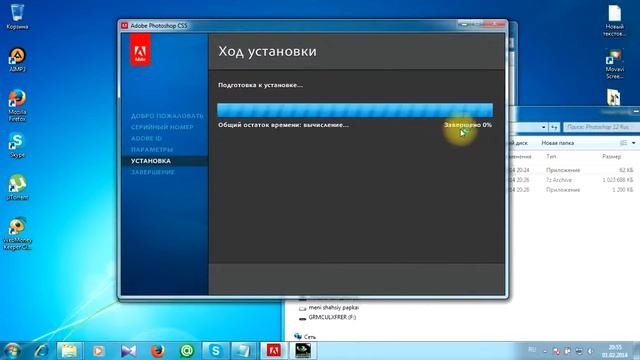640x360 pixels.
Task: Open the taskbar clock and date
Action: click(615, 351)
